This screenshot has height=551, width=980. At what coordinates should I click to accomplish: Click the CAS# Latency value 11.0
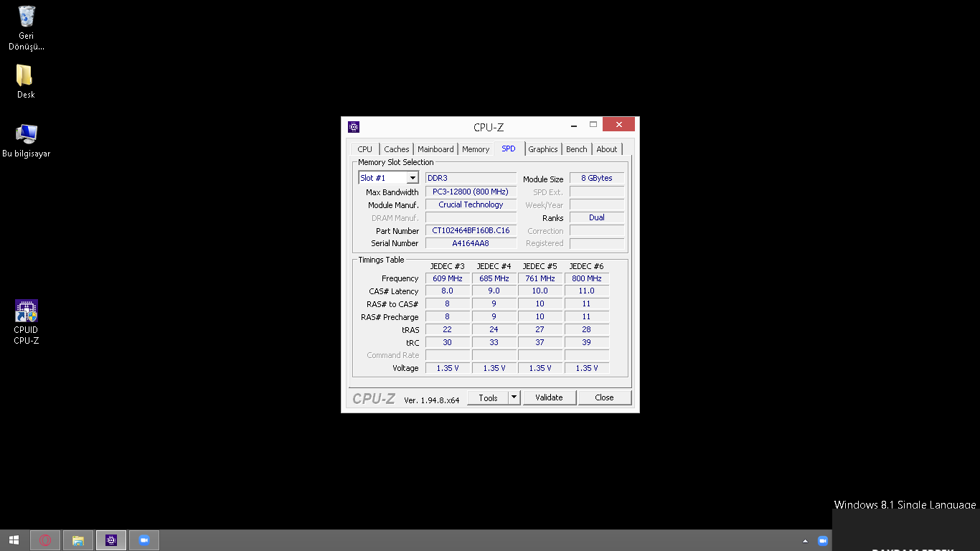pyautogui.click(x=587, y=291)
